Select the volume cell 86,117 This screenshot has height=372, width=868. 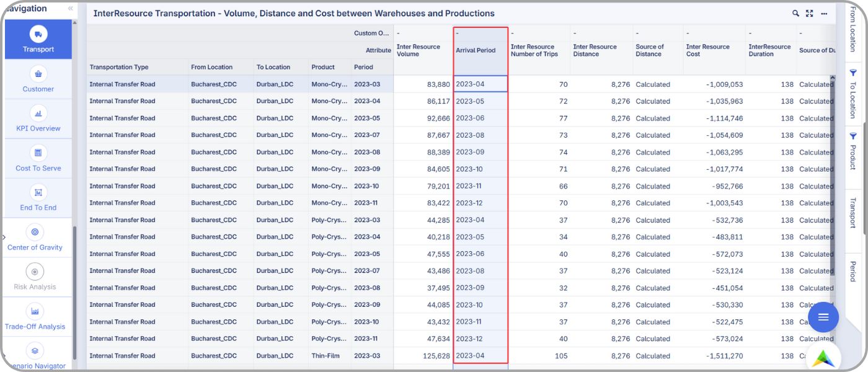423,101
